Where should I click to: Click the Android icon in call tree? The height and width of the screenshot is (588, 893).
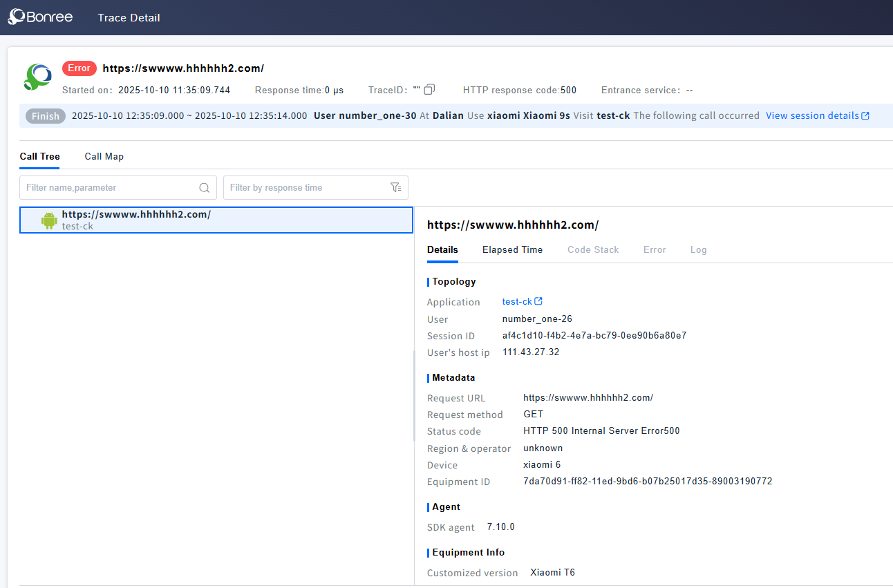point(49,220)
